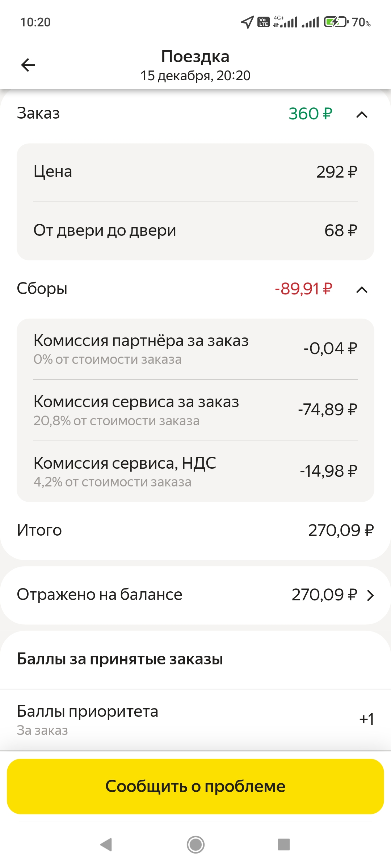Tap the battery charging status icon

point(336,22)
